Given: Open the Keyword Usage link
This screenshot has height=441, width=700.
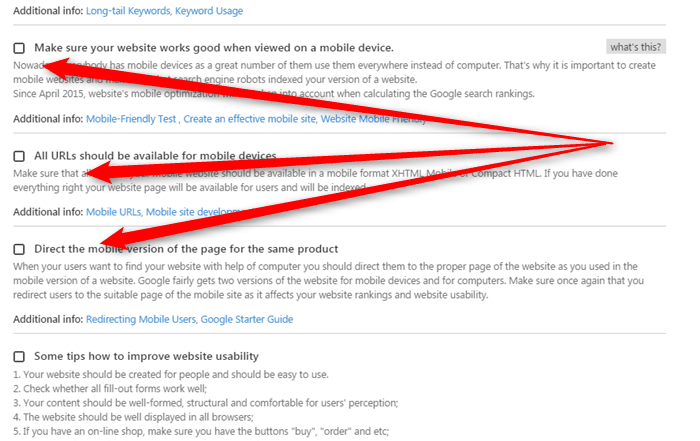Looking at the screenshot, I should tap(209, 11).
